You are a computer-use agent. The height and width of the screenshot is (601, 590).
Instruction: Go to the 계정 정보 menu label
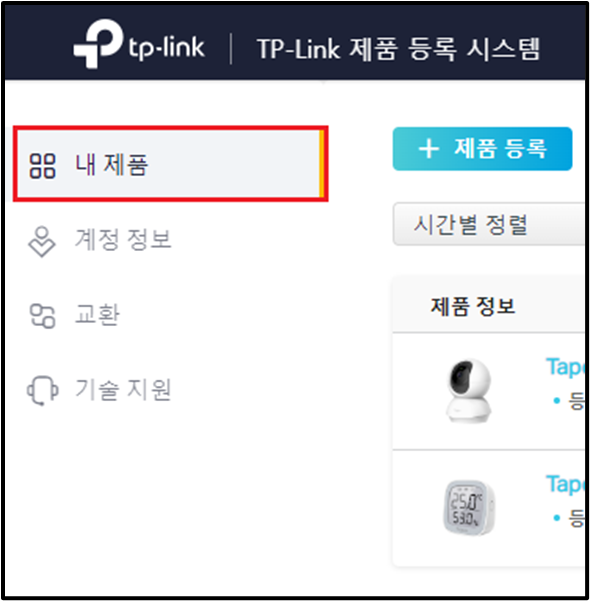pos(123,240)
